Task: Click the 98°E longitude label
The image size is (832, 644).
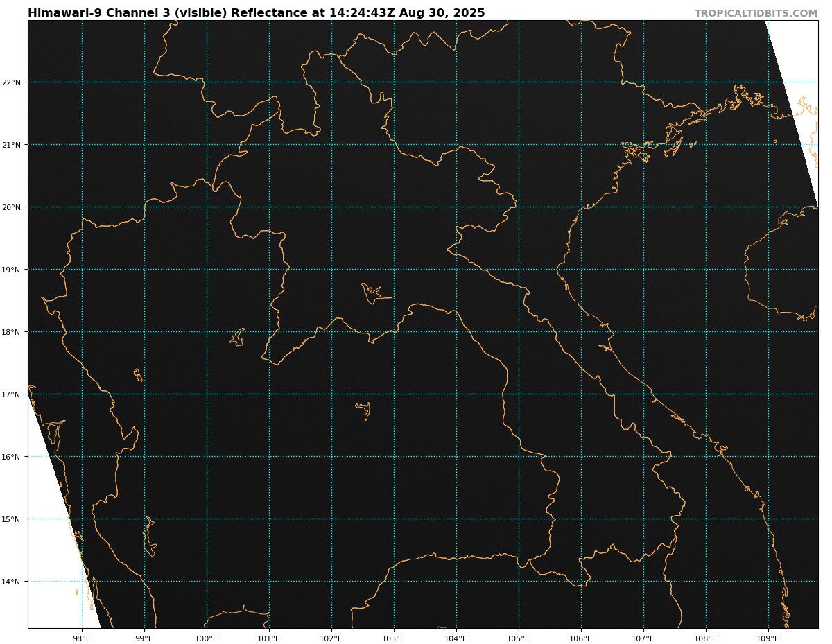Action: [x=82, y=638]
